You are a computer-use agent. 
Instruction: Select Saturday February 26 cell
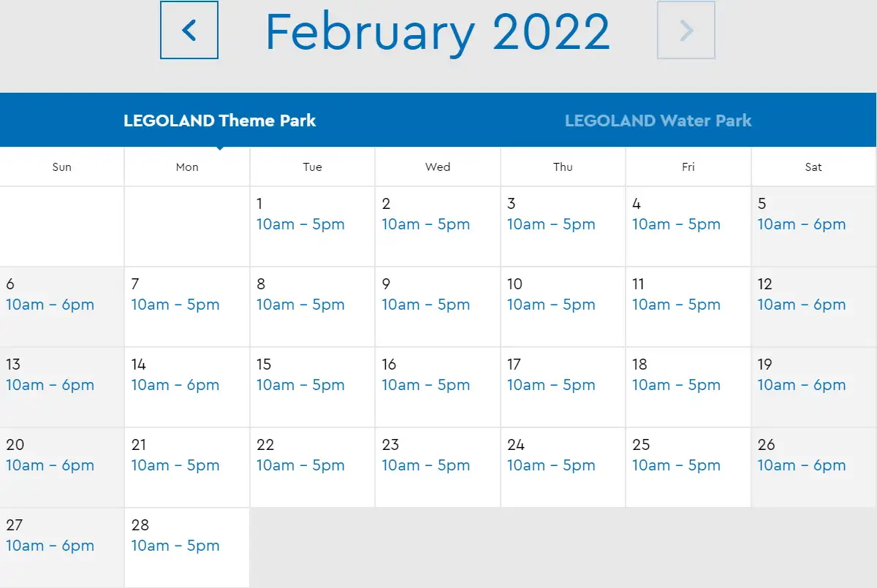pos(813,467)
